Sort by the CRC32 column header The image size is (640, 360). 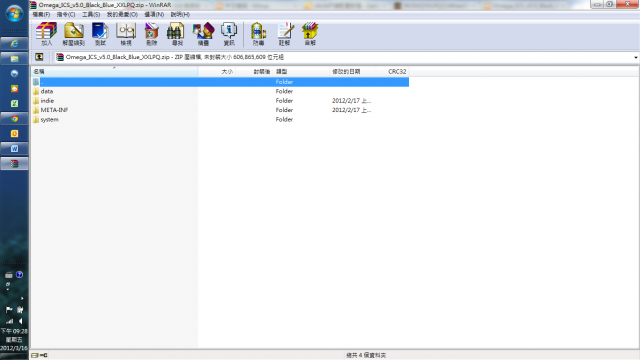pos(392,71)
